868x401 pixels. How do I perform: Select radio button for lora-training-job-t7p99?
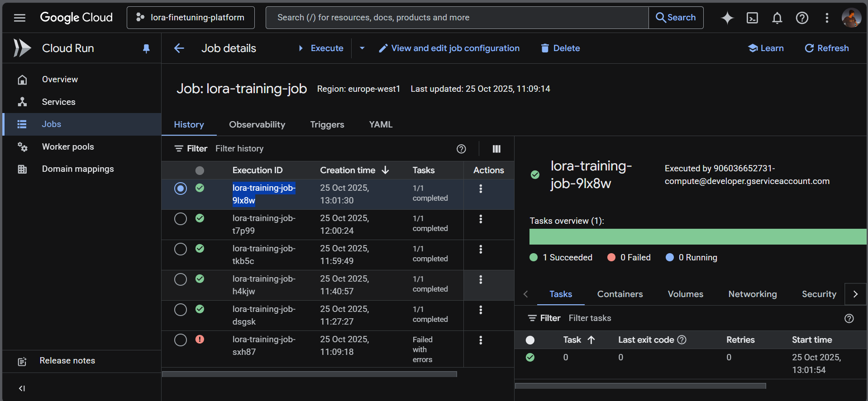(181, 219)
